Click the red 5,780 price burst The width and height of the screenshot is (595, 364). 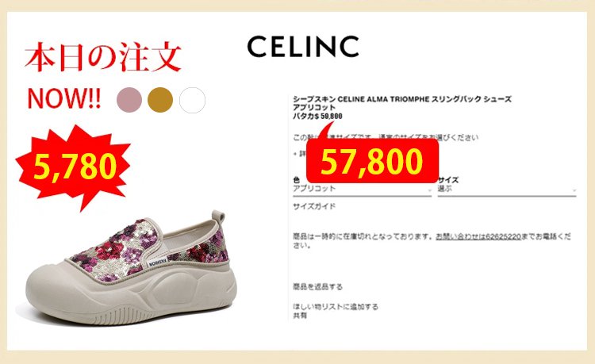[74, 167]
